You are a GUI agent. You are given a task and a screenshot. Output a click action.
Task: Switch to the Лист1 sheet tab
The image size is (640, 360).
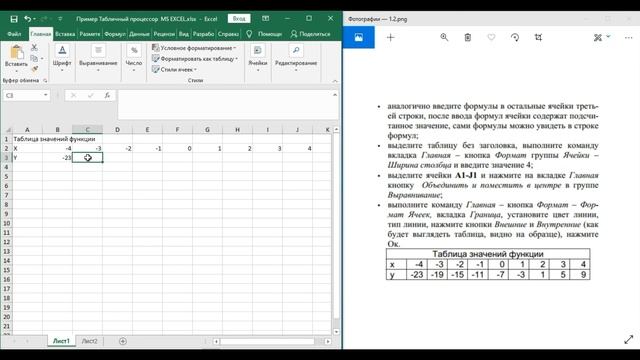pyautogui.click(x=61, y=341)
